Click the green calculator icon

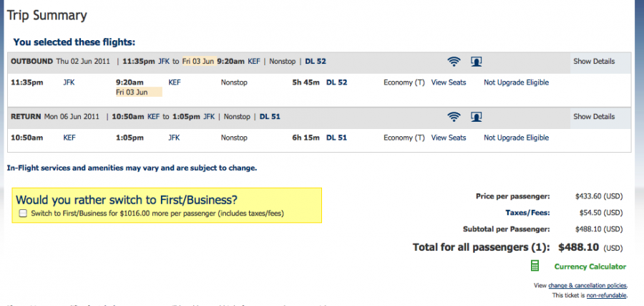[535, 266]
